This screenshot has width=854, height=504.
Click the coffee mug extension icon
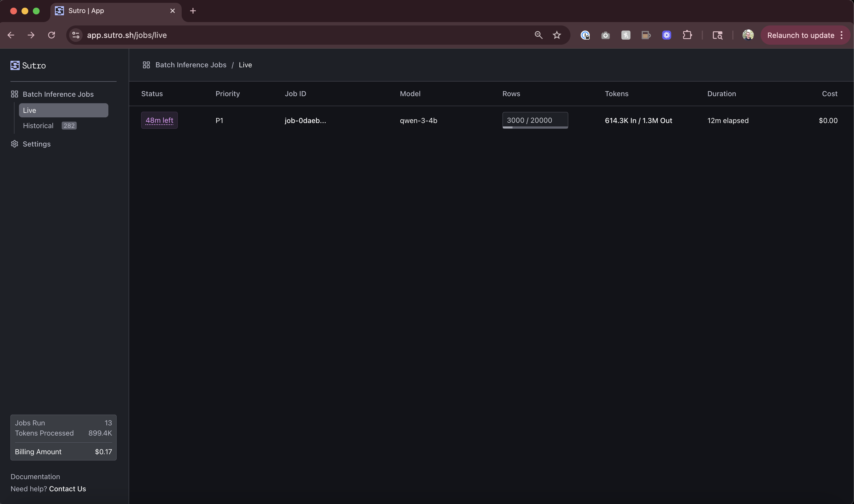pyautogui.click(x=646, y=35)
